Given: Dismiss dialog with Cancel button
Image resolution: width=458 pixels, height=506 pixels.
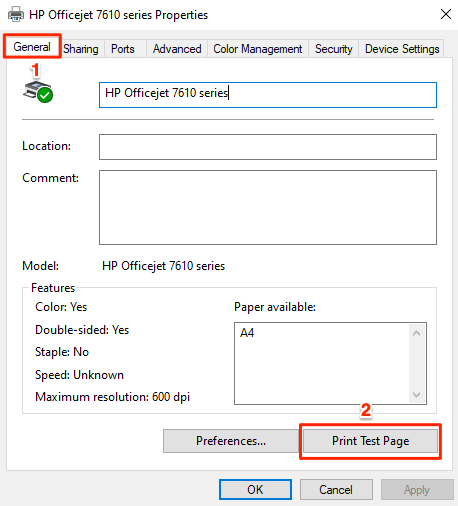Looking at the screenshot, I should tap(336, 490).
